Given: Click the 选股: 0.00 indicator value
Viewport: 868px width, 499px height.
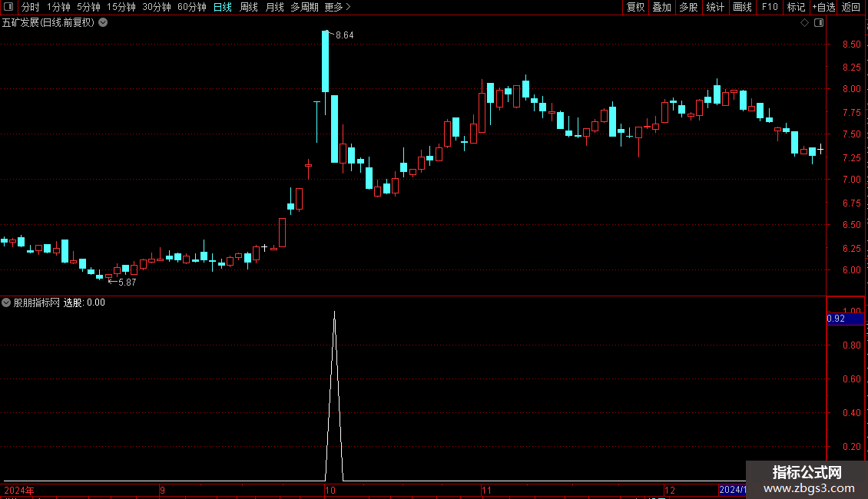Looking at the screenshot, I should 84,302.
